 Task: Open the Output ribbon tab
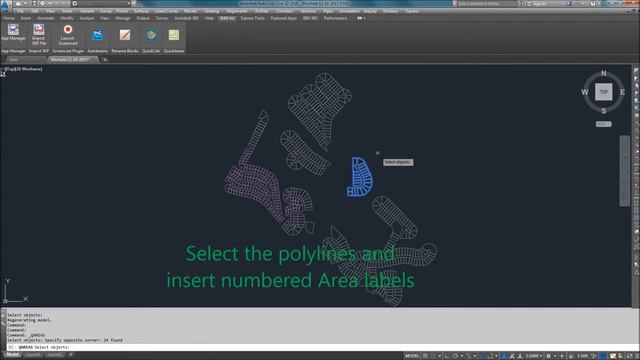143,18
